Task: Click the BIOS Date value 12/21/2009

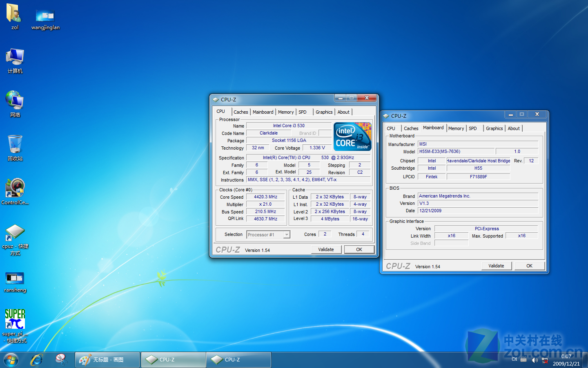Action: click(478, 211)
